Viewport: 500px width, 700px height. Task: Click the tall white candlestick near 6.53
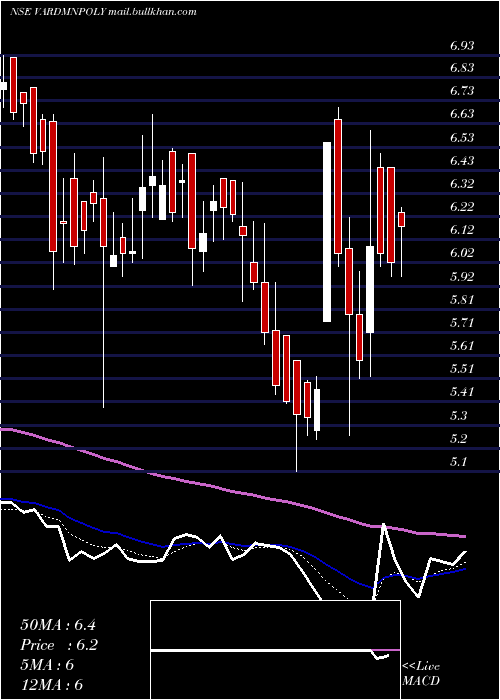327,232
